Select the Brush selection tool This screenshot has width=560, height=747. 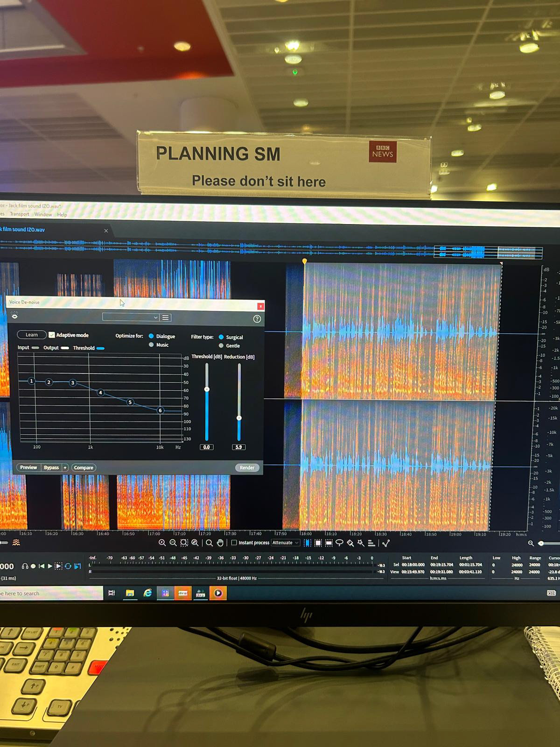tap(350, 543)
